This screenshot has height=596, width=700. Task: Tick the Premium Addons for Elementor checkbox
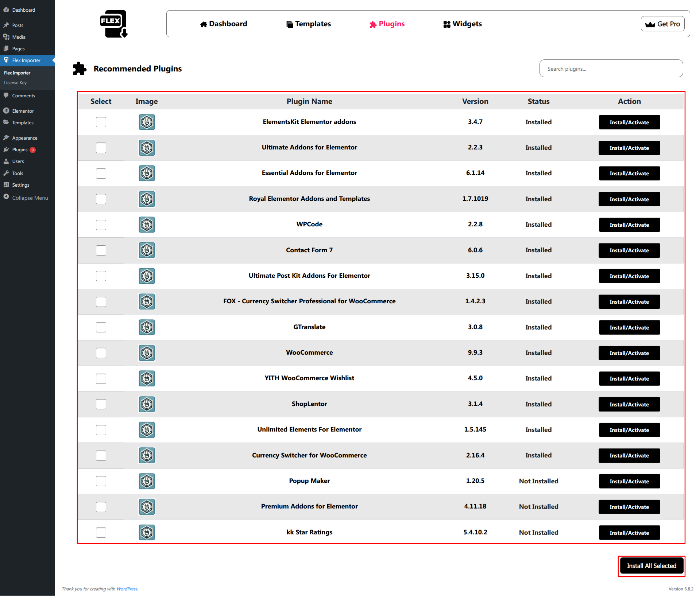[101, 507]
